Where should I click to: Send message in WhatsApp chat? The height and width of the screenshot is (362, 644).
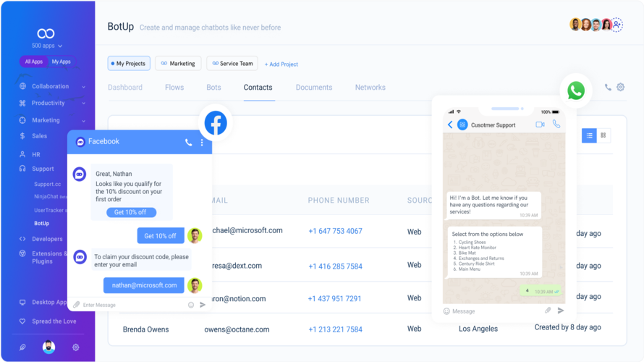point(561,310)
